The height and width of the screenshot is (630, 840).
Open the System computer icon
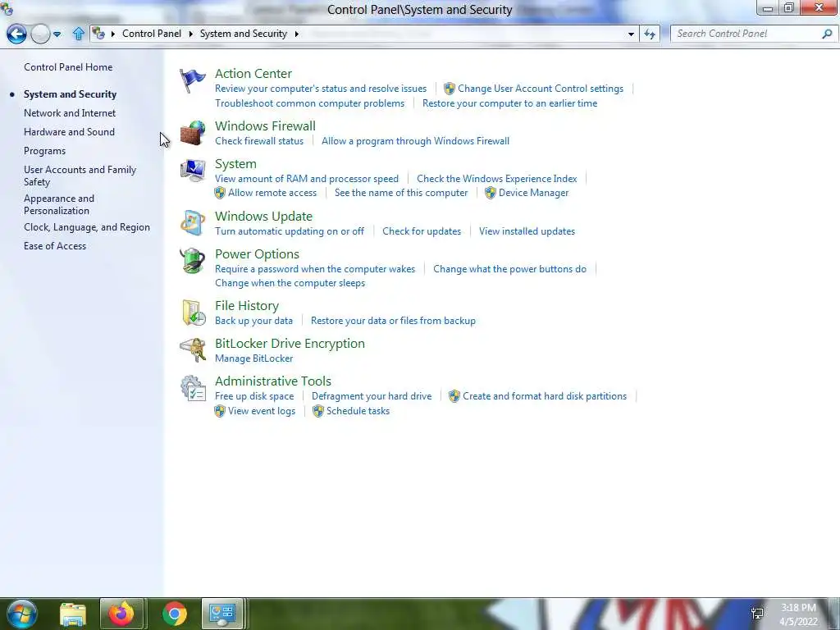click(192, 171)
